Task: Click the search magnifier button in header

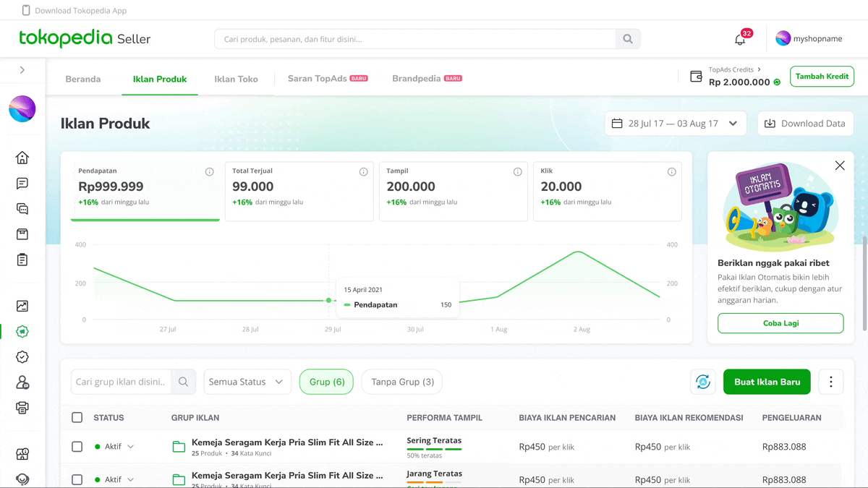Action: point(628,39)
